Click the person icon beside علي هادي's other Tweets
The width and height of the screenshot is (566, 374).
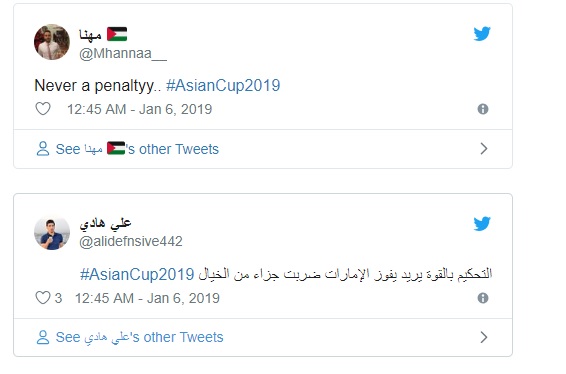43,337
